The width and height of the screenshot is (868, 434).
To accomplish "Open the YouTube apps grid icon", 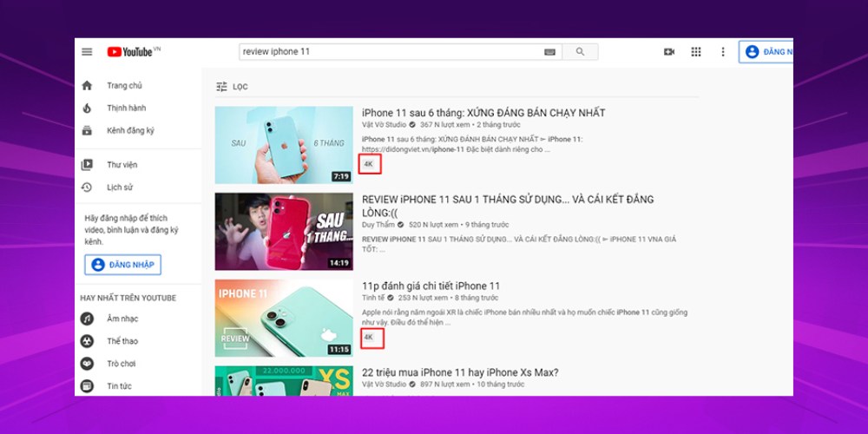I will [696, 52].
